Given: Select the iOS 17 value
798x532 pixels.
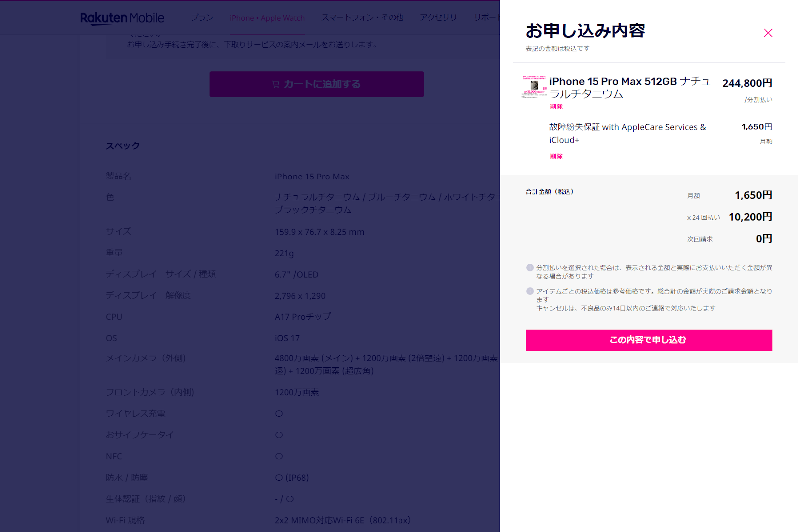Looking at the screenshot, I should tap(287, 338).
